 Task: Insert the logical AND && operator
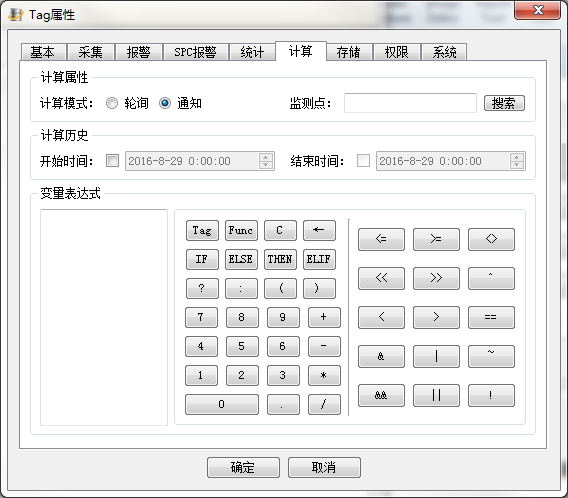click(x=381, y=396)
